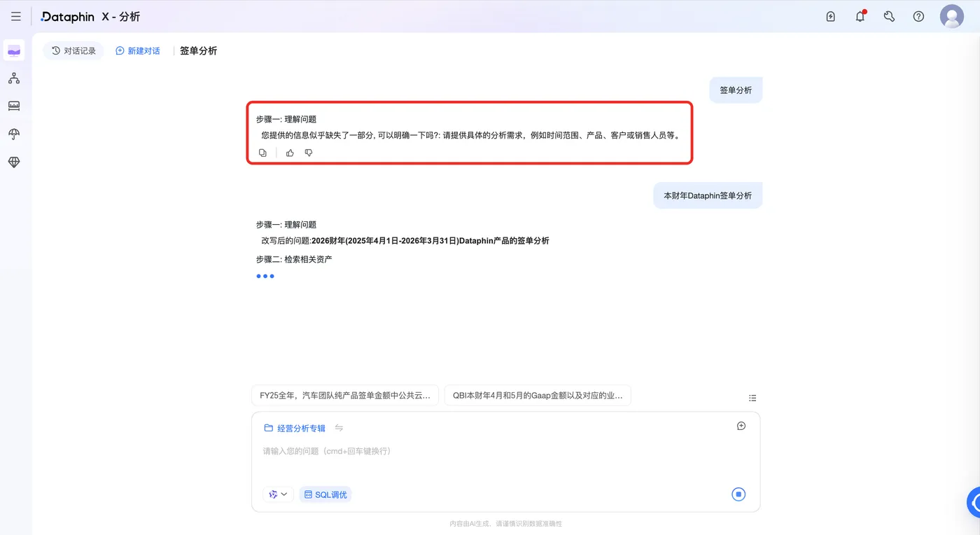Image resolution: width=980 pixels, height=535 pixels.
Task: Open the notification bell
Action: coord(860,17)
